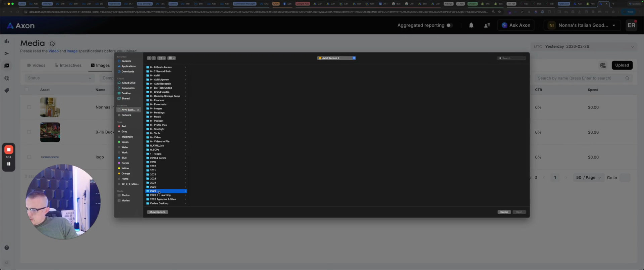Toggle Aggregated reporting switch
This screenshot has height=270, width=644.
tap(449, 26)
